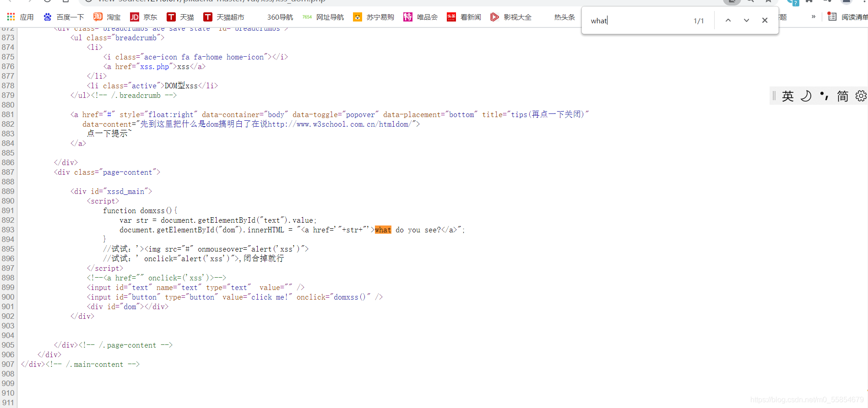Viewport: 868px width, 408px height.
Task: Click the 1/1 match counter
Action: (699, 21)
